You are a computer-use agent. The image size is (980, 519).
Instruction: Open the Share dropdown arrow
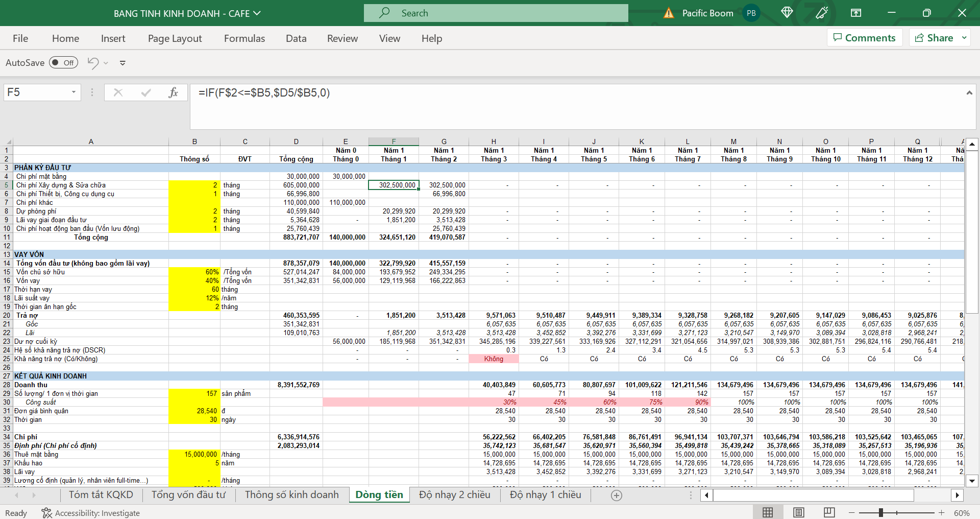pos(964,38)
